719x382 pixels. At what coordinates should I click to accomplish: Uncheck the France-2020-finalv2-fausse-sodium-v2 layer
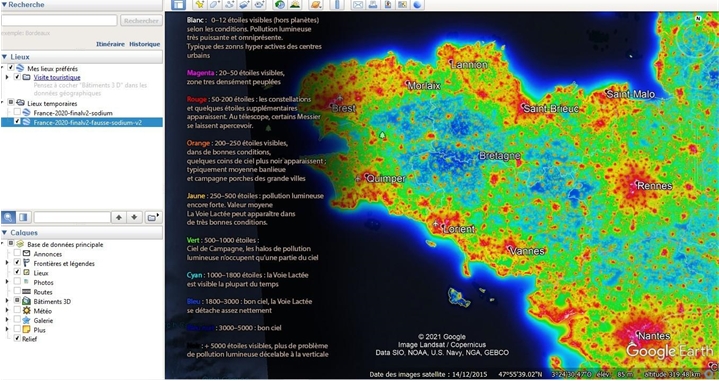(x=17, y=122)
